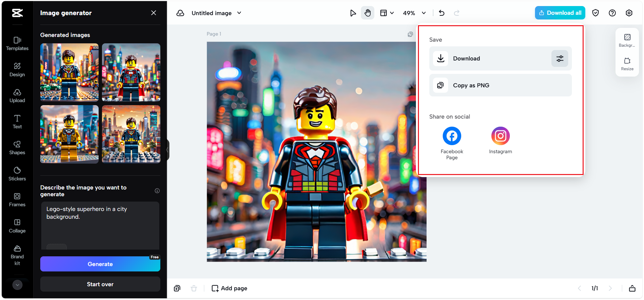The image size is (644, 300).
Task: Open the Stickers panel
Action: 17,173
